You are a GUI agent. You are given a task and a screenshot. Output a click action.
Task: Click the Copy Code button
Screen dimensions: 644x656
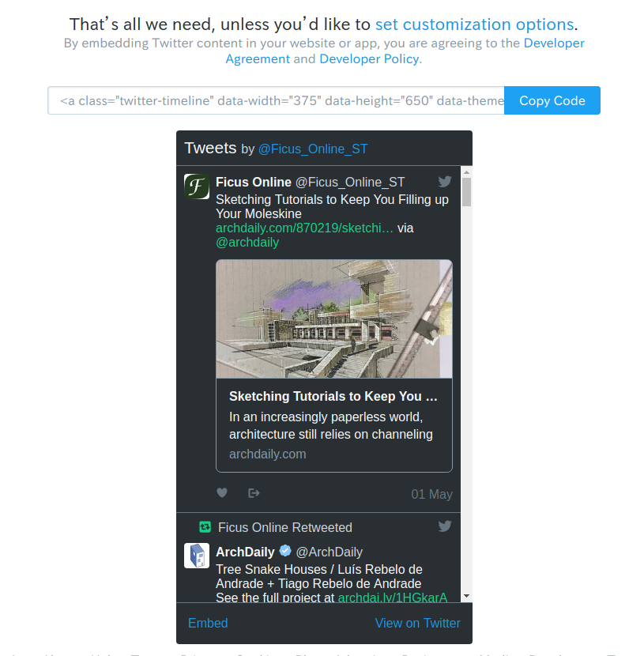point(552,100)
